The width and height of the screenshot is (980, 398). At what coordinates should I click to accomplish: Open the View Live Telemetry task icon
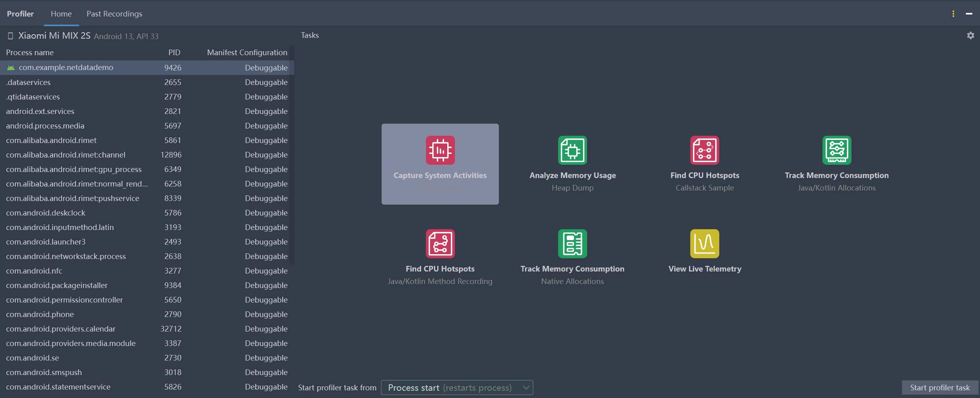click(x=704, y=243)
